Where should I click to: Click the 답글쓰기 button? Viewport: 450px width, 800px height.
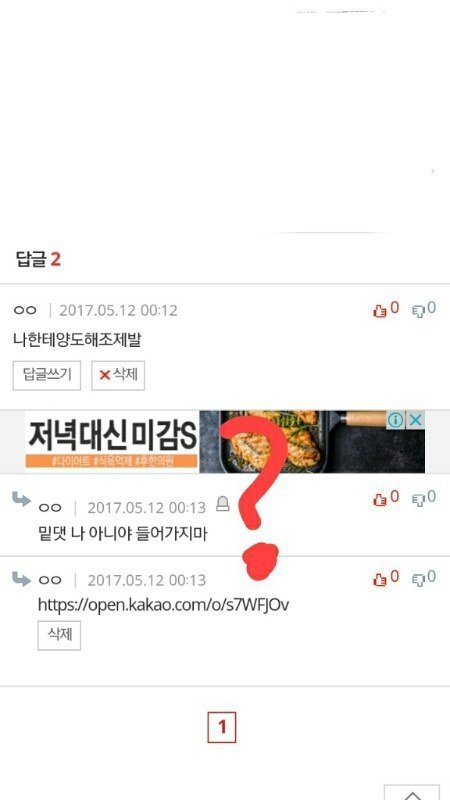(46, 376)
